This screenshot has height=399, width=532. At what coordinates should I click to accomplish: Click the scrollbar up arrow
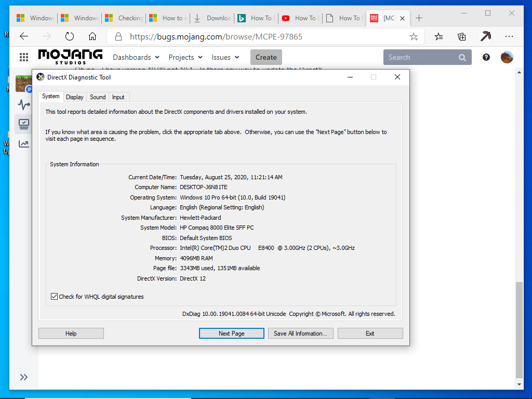point(519,72)
